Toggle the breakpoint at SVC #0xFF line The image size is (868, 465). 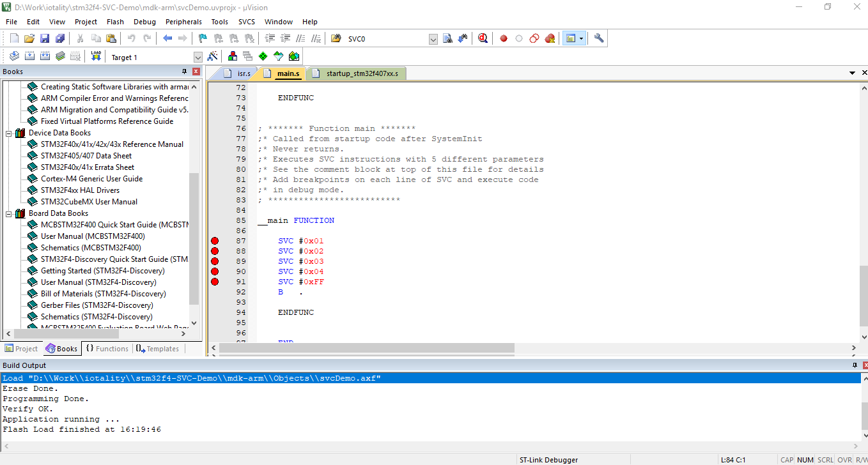tap(215, 282)
